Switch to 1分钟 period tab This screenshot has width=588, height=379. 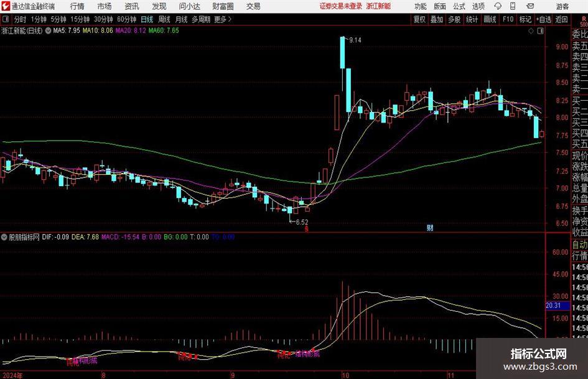point(39,19)
